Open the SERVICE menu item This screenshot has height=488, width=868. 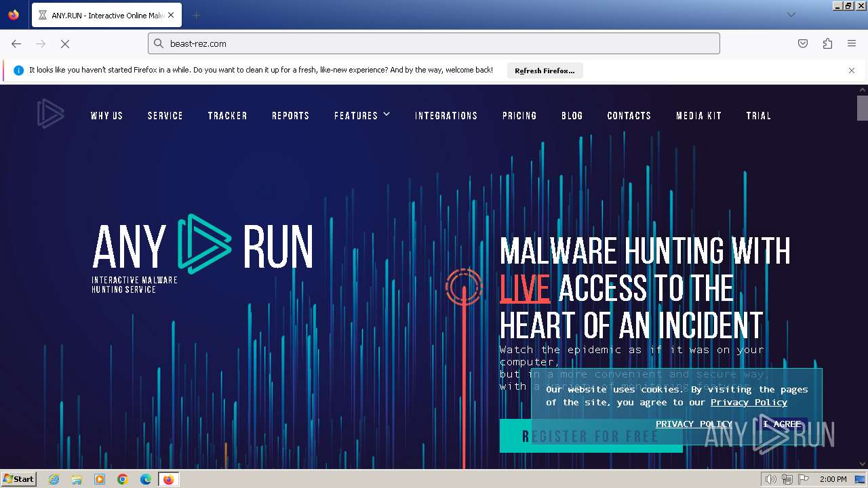(x=165, y=116)
